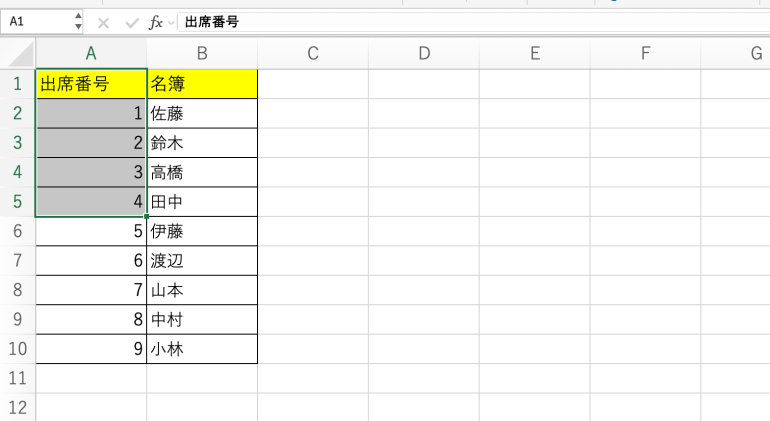Select the row 11 header
Viewport: 770px width, 421px height.
pyautogui.click(x=17, y=379)
